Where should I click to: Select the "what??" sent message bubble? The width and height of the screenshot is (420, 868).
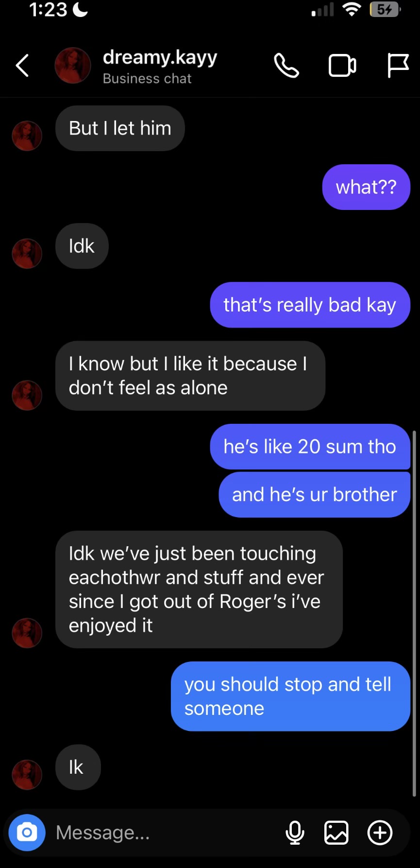point(366,187)
